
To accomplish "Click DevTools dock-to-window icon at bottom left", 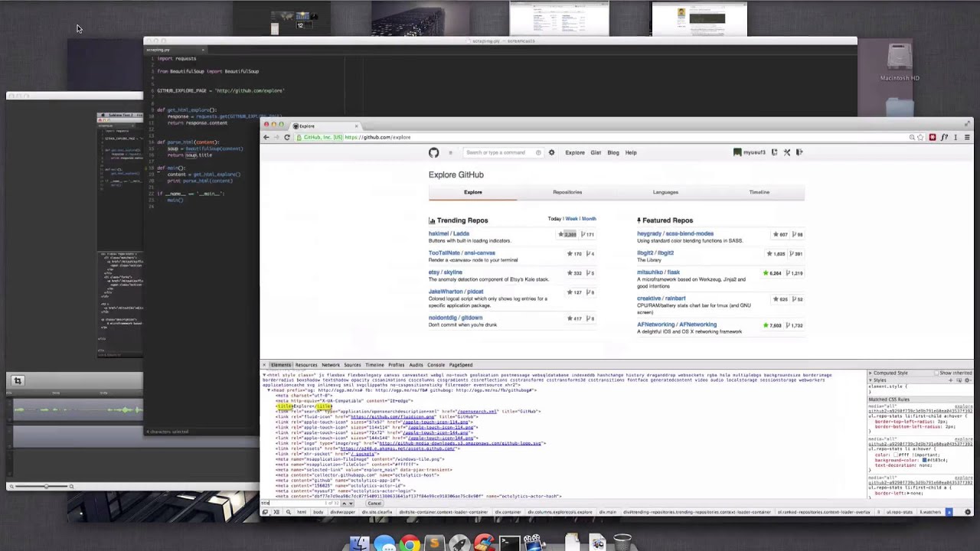I will pyautogui.click(x=265, y=512).
